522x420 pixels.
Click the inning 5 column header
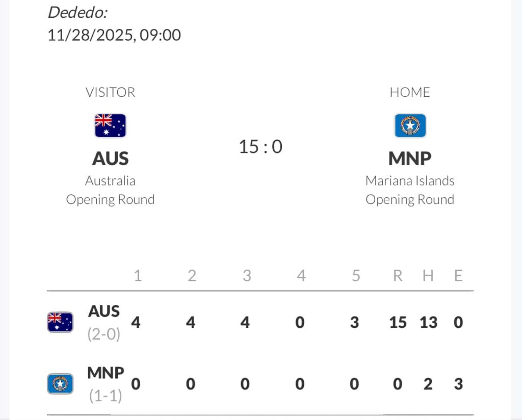tap(356, 276)
